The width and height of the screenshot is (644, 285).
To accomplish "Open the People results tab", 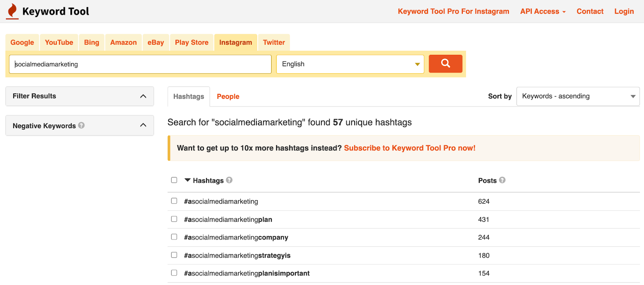I will 228,97.
